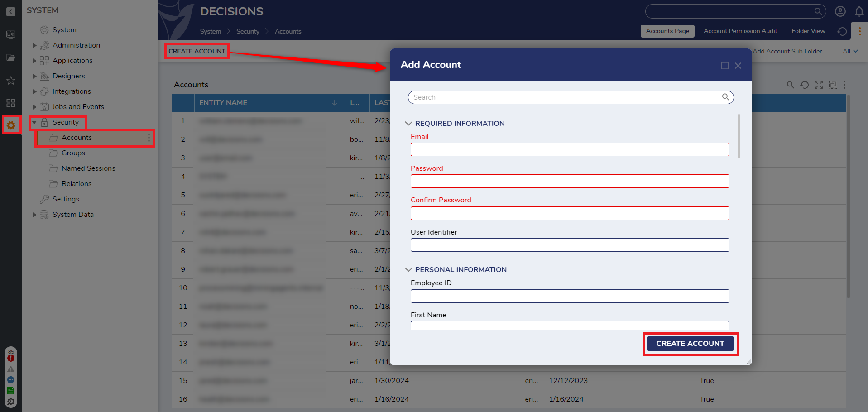This screenshot has width=868, height=412.
Task: Select Named Sessions folder
Action: point(88,168)
